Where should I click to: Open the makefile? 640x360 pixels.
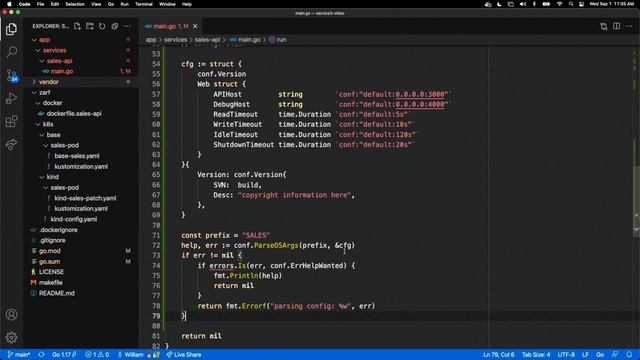coord(80,282)
